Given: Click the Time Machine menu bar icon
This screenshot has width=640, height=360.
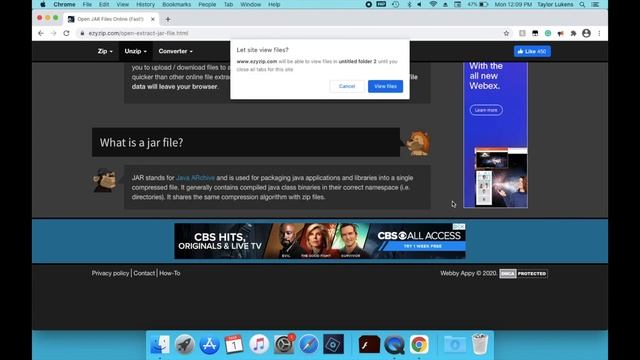Looking at the screenshot, I should [x=396, y=4].
